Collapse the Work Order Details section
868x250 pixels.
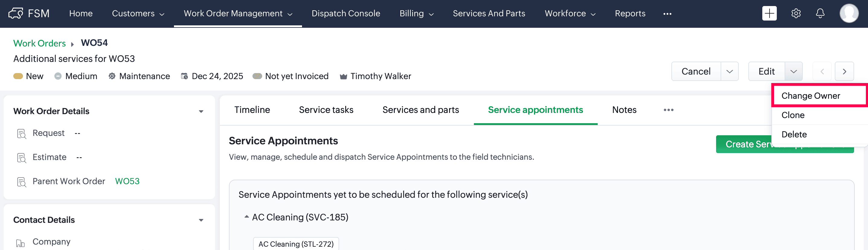[201, 111]
